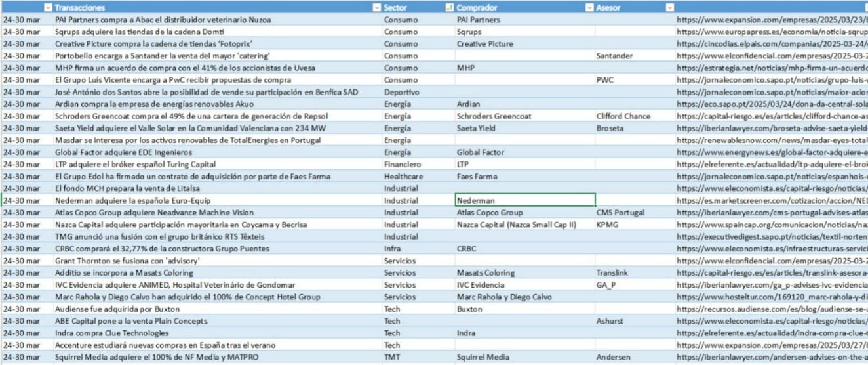Select 'Saeta Yield adquiere el Valle Solar' cell
The height and width of the screenshot is (365, 868).
click(x=218, y=128)
